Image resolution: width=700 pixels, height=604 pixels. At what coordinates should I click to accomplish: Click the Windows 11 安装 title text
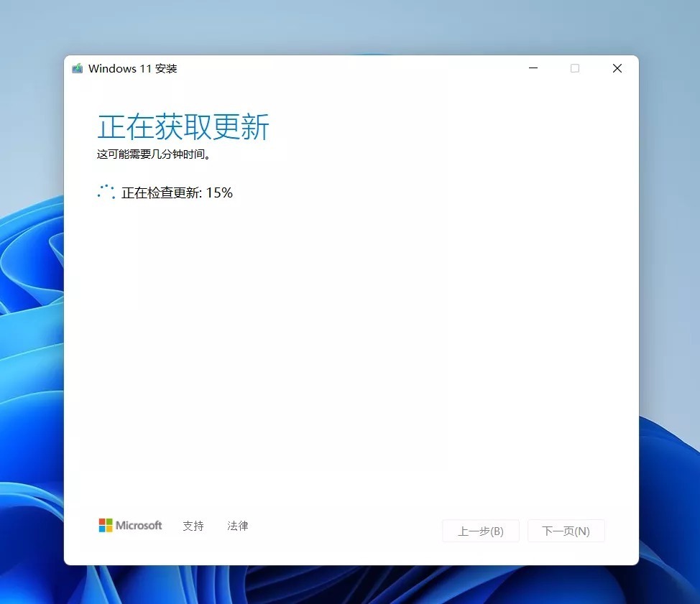tap(132, 69)
